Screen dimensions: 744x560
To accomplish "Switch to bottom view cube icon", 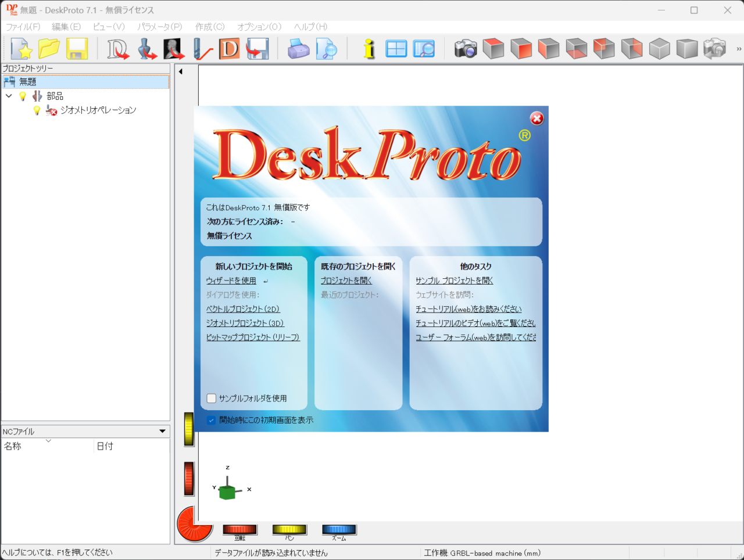I will tap(577, 49).
